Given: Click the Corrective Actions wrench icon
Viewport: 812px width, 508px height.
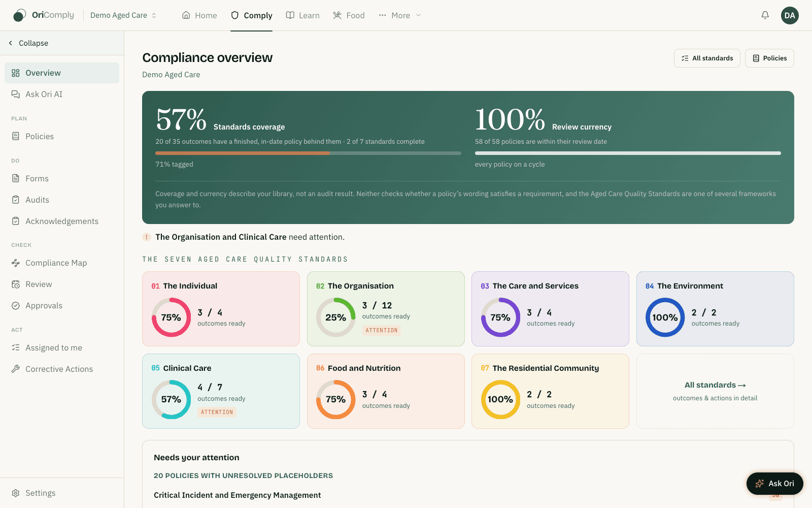Looking at the screenshot, I should pyautogui.click(x=16, y=369).
